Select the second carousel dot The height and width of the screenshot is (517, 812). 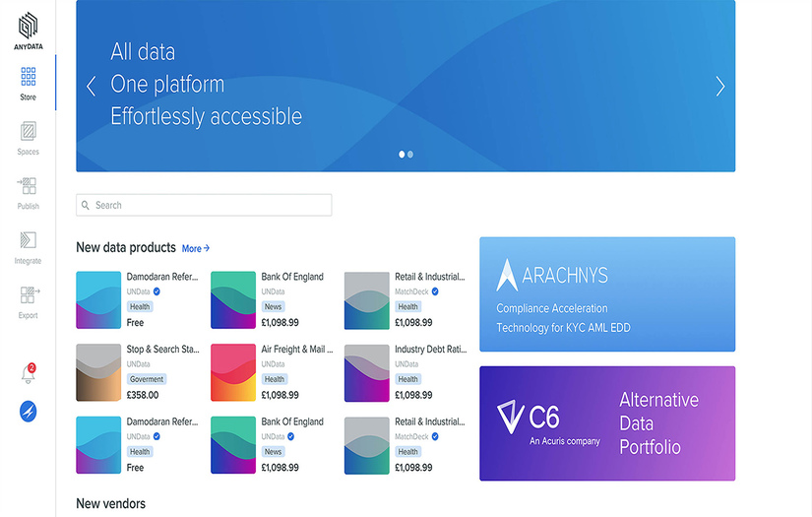(410, 155)
